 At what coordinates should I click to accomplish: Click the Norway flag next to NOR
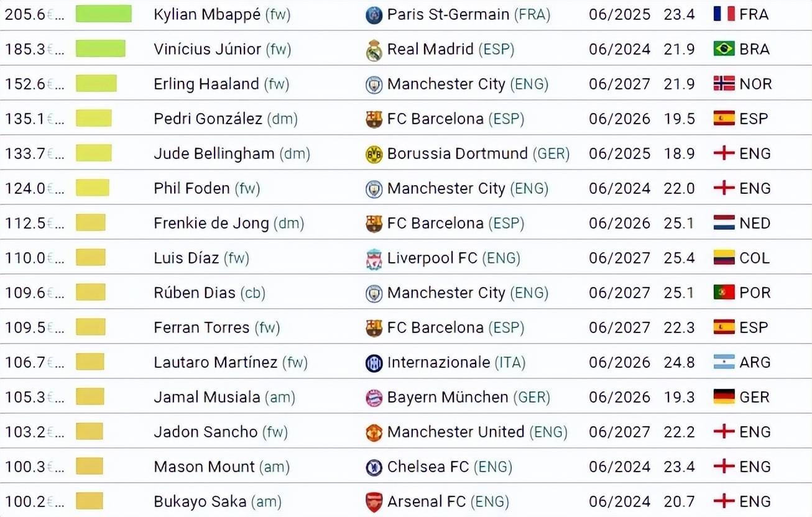(x=724, y=84)
